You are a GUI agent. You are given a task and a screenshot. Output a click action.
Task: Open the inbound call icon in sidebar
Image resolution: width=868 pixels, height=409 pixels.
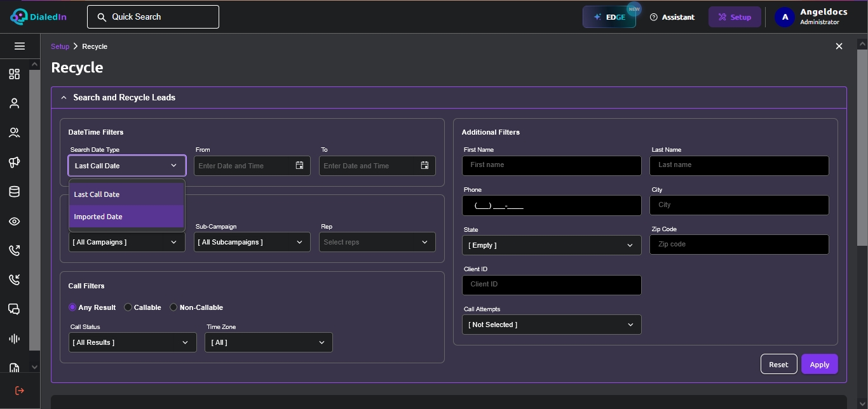pos(14,279)
